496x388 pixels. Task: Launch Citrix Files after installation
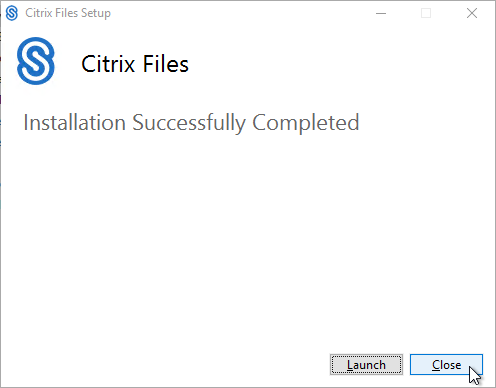[366, 365]
